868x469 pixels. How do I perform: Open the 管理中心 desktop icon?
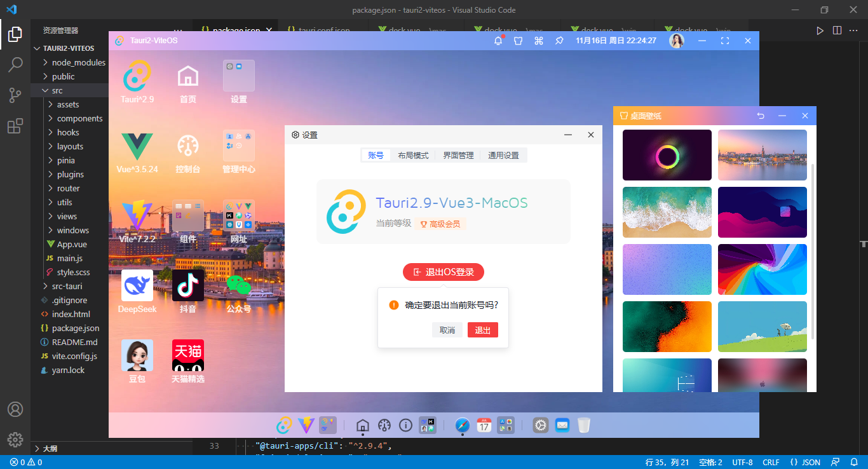coord(238,145)
